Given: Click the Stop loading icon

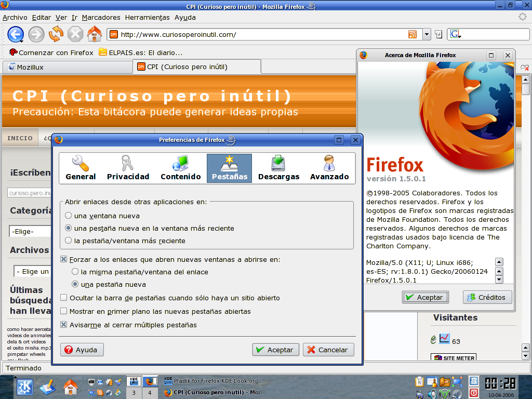Looking at the screenshot, I should pos(75,34).
